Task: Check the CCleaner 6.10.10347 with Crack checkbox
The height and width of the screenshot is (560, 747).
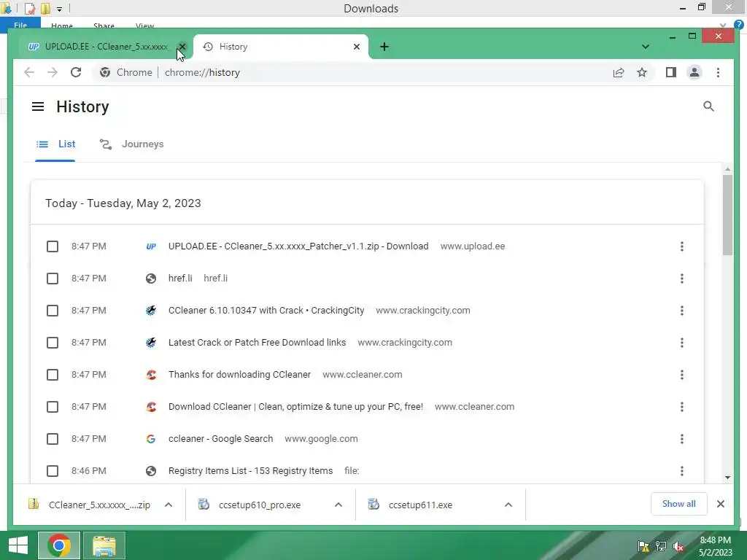Action: [x=53, y=311]
